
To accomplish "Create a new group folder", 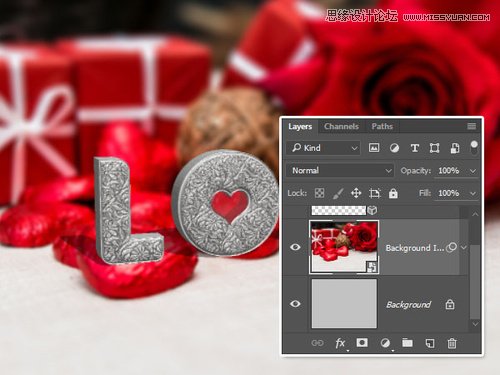I will tap(407, 343).
